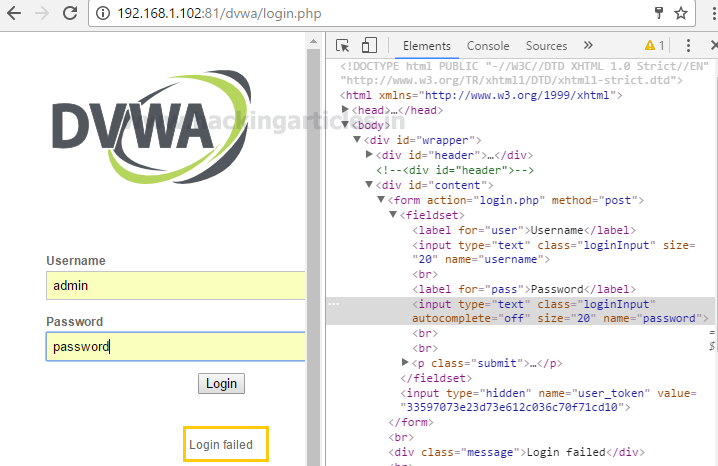Screen dimensions: 718x466
Task: Open the DevTools three-dot settings menu
Action: coord(688,45)
